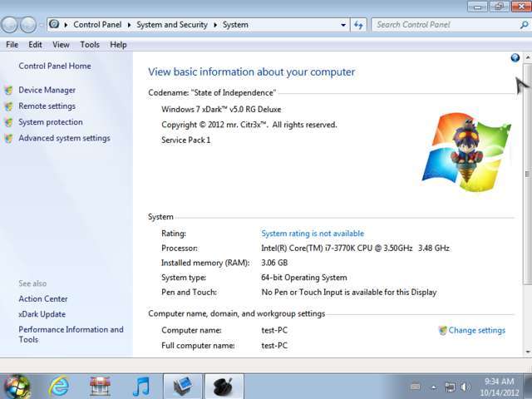Open the music note app on taskbar

click(x=141, y=387)
